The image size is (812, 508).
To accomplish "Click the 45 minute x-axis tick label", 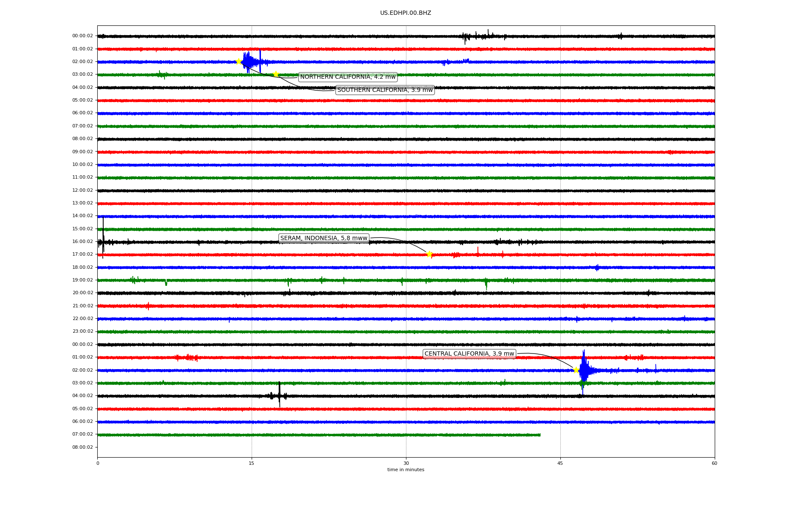I will (560, 463).
